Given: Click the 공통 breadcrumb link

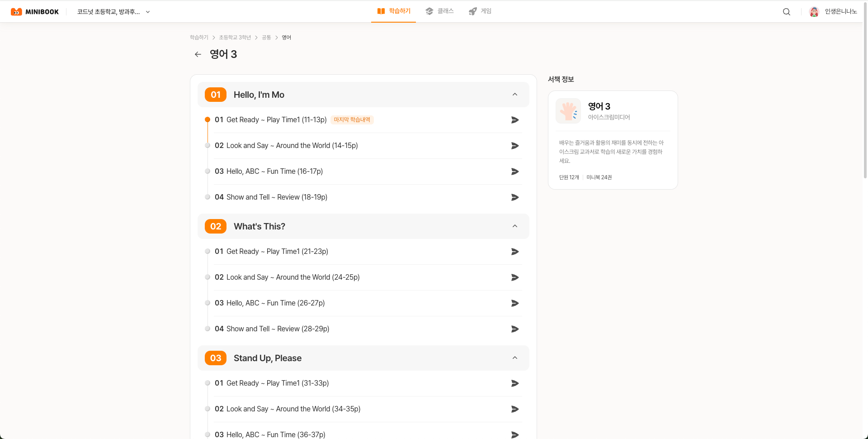Looking at the screenshot, I should point(266,38).
